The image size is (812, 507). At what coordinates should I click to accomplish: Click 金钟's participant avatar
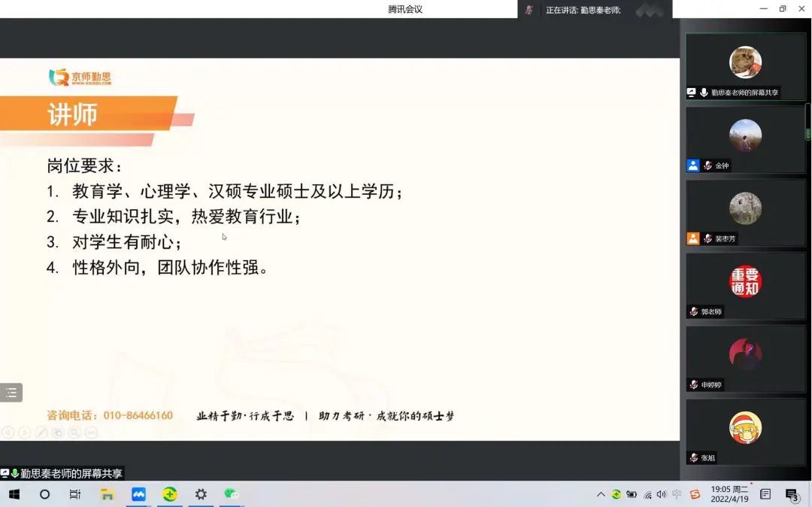point(745,136)
